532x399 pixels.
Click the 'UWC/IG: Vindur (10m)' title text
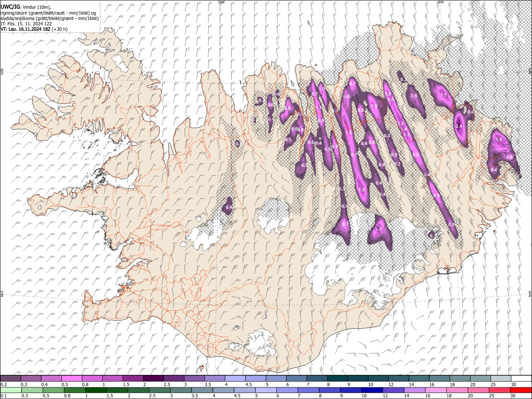(26, 7)
